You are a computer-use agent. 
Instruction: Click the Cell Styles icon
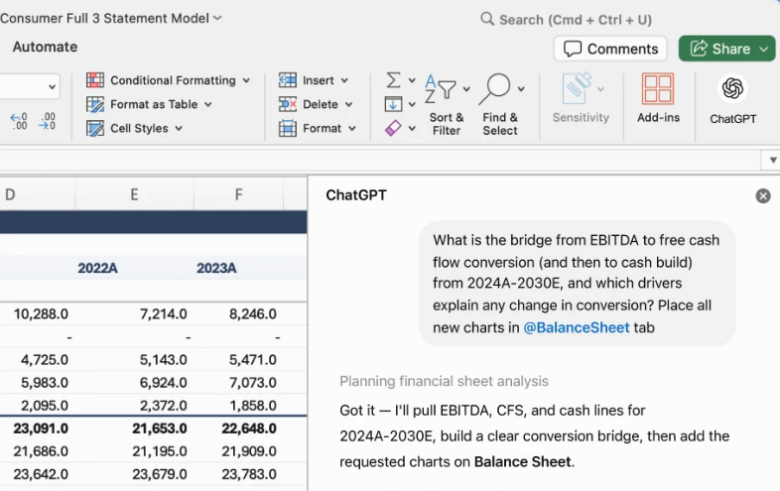pos(95,128)
